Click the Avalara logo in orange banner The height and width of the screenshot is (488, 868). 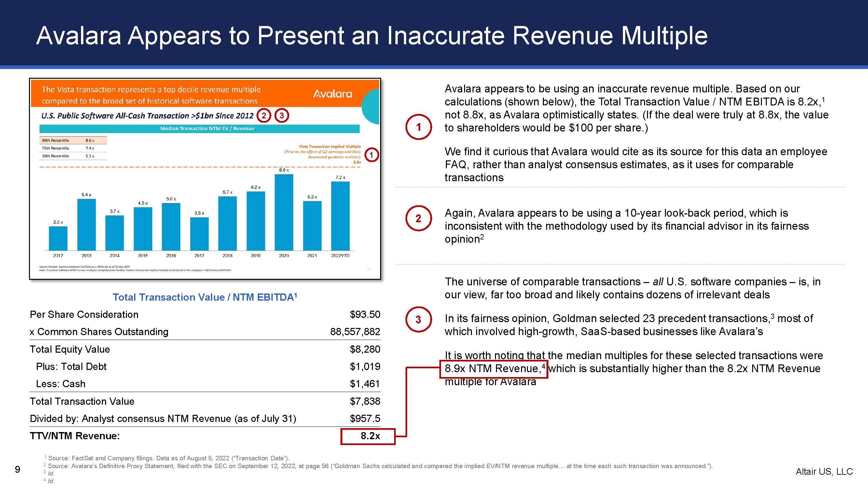coord(332,94)
